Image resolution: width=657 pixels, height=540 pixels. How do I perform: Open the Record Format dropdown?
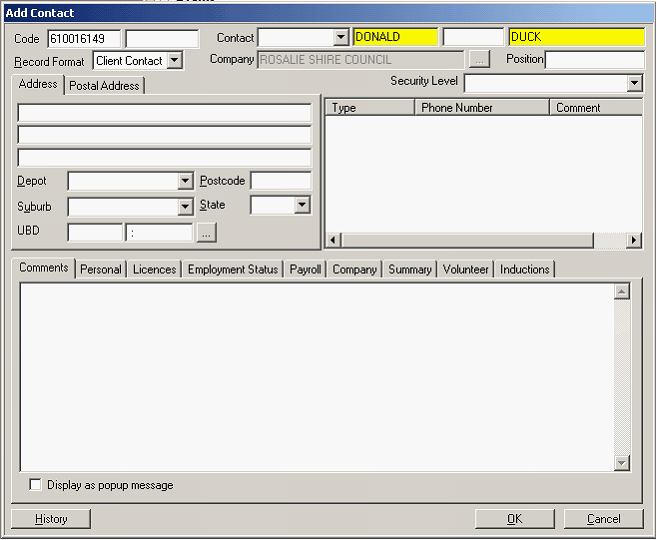[x=175, y=61]
